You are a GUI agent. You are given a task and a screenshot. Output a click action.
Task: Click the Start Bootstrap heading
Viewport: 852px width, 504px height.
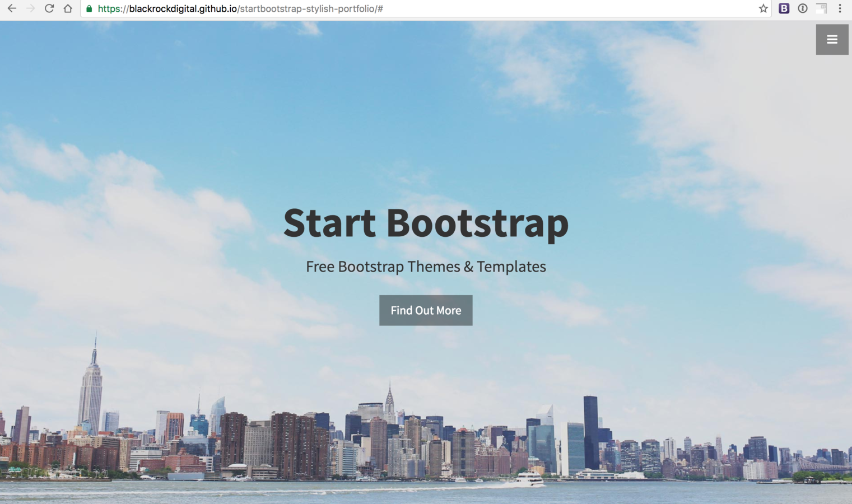(426, 223)
